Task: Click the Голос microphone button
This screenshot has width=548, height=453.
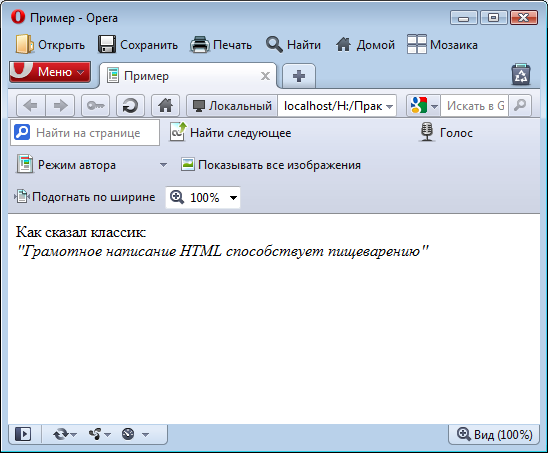Action: [x=445, y=132]
